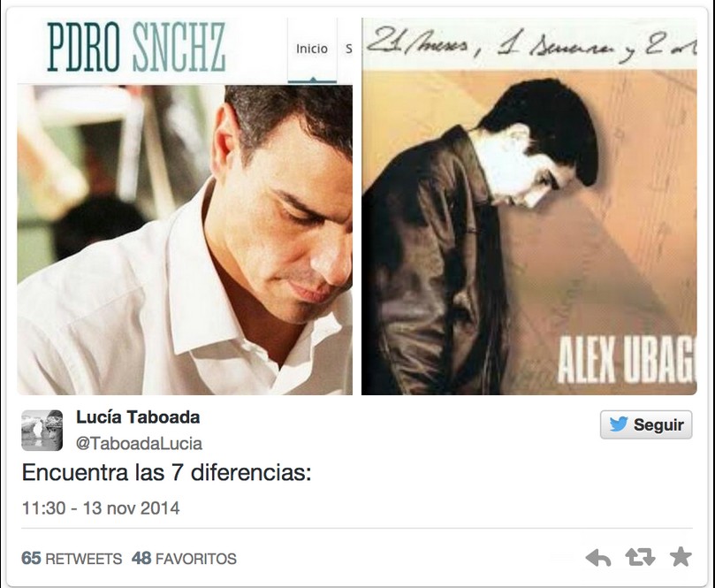Click the Twitter bird icon on Seguir
Image resolution: width=715 pixels, height=588 pixels.
pyautogui.click(x=619, y=424)
